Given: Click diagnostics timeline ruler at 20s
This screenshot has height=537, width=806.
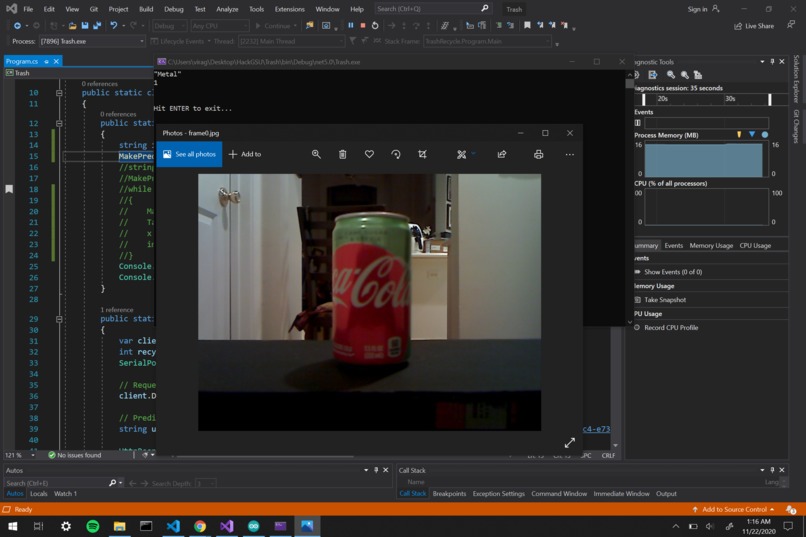Looking at the screenshot, I should point(663,99).
